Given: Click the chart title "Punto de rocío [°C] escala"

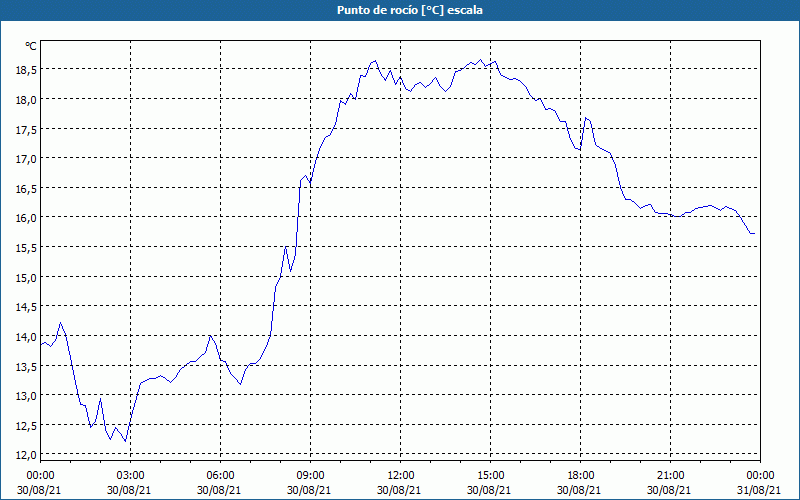Looking at the screenshot, I should 410,10.
